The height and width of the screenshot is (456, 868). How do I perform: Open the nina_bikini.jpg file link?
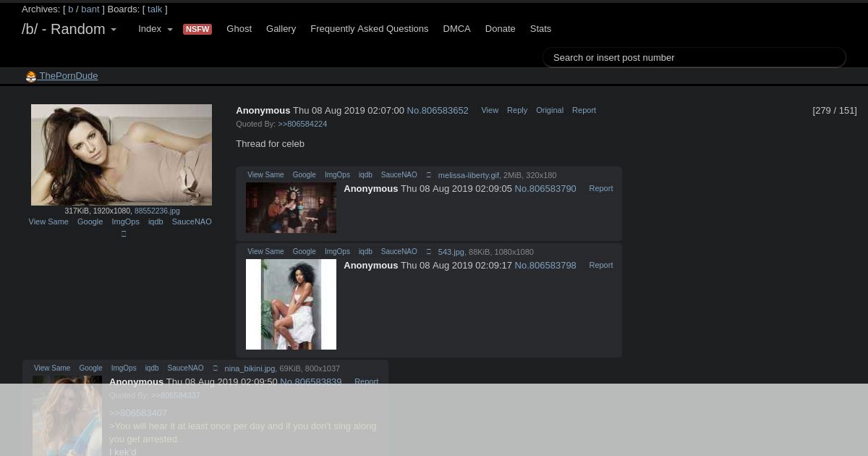250,369
